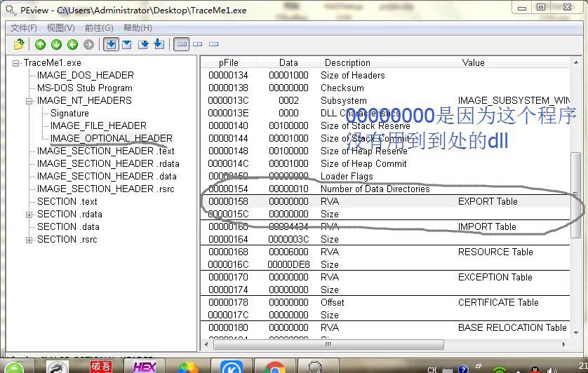Click the 'BASE RELOCATION Table' value cell

click(512, 327)
